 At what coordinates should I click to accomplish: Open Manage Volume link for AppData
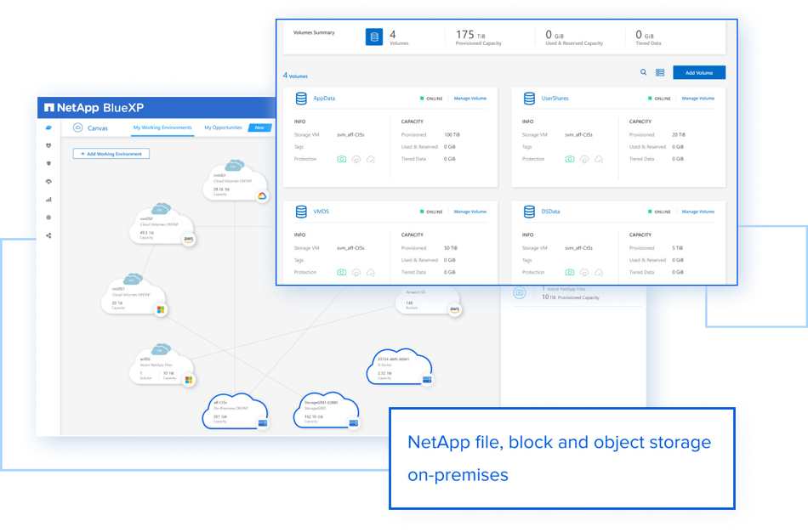[470, 99]
